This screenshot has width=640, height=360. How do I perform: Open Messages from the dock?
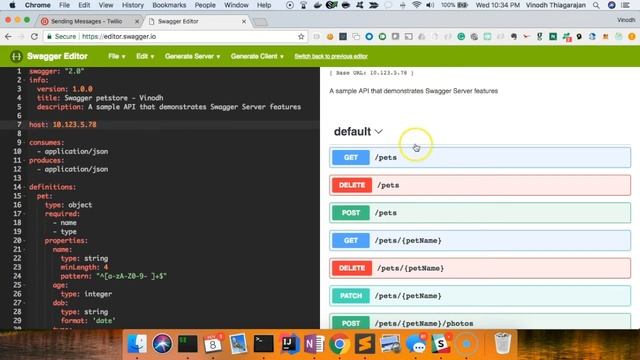(x=416, y=344)
